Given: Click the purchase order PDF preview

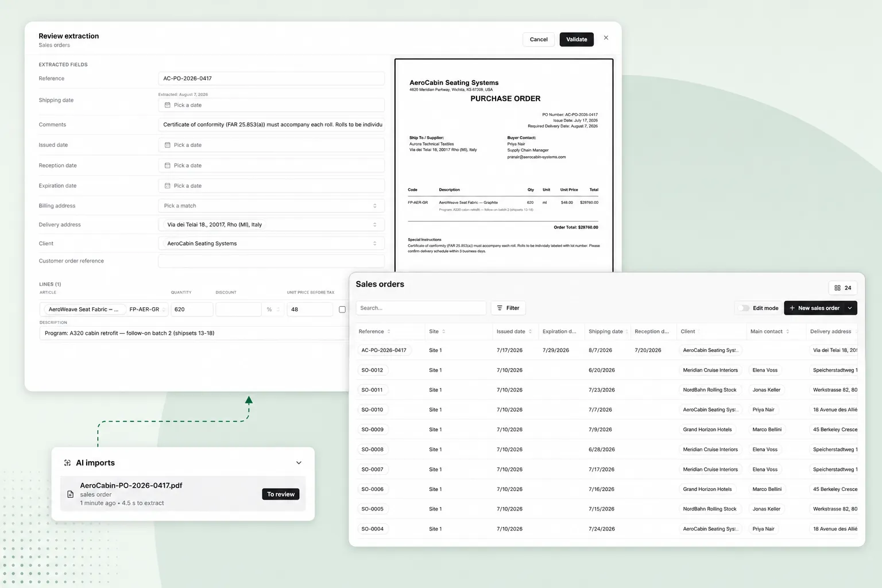Looking at the screenshot, I should 504,165.
